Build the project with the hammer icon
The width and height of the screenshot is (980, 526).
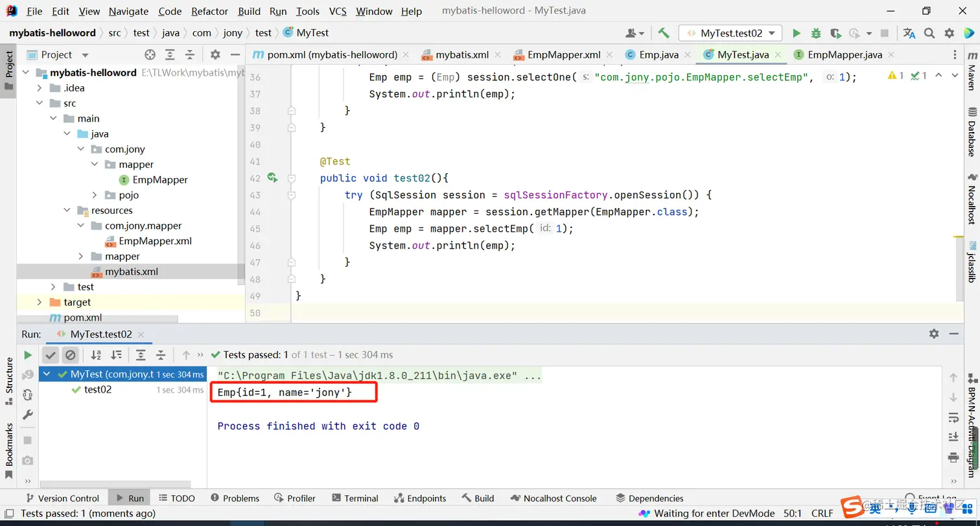click(x=663, y=33)
